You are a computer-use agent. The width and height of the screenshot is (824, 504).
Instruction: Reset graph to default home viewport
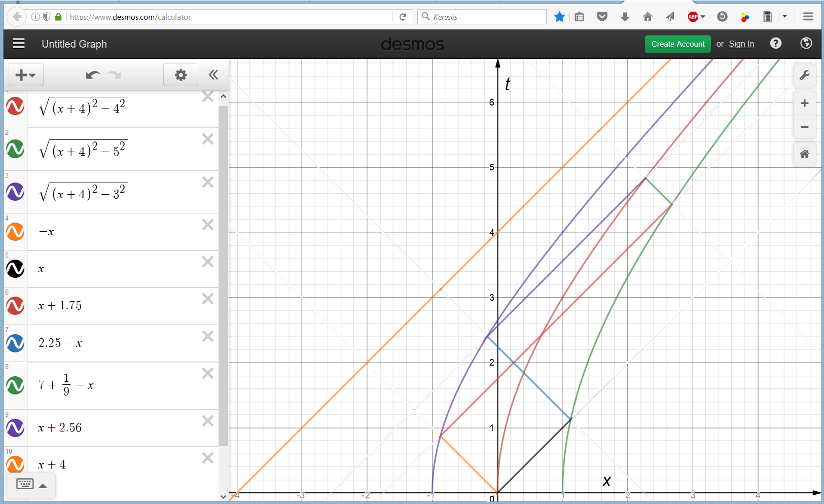(x=804, y=154)
